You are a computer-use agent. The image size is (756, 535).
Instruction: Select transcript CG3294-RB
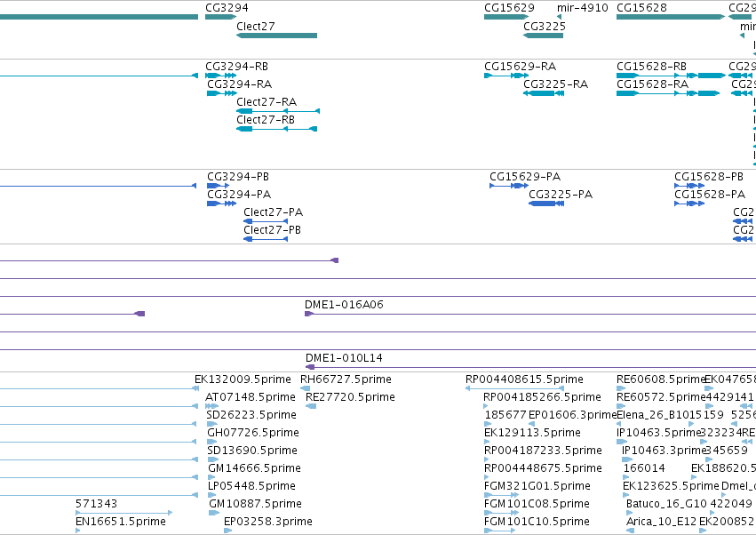pos(221,76)
